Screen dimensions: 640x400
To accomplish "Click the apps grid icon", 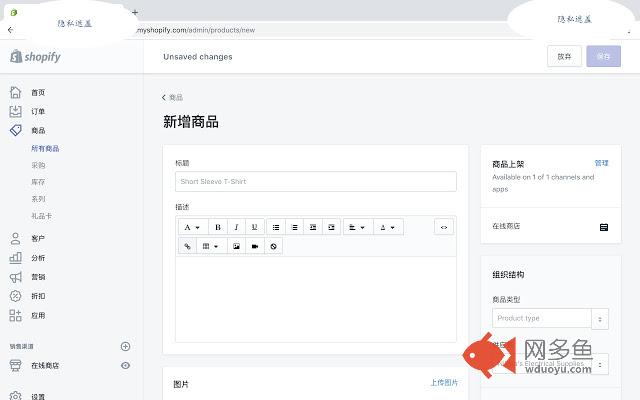I will coord(16,315).
